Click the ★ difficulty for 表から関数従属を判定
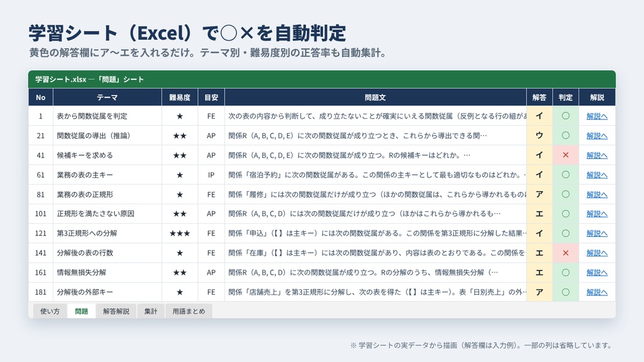This screenshot has height=362, width=644. [x=180, y=116]
